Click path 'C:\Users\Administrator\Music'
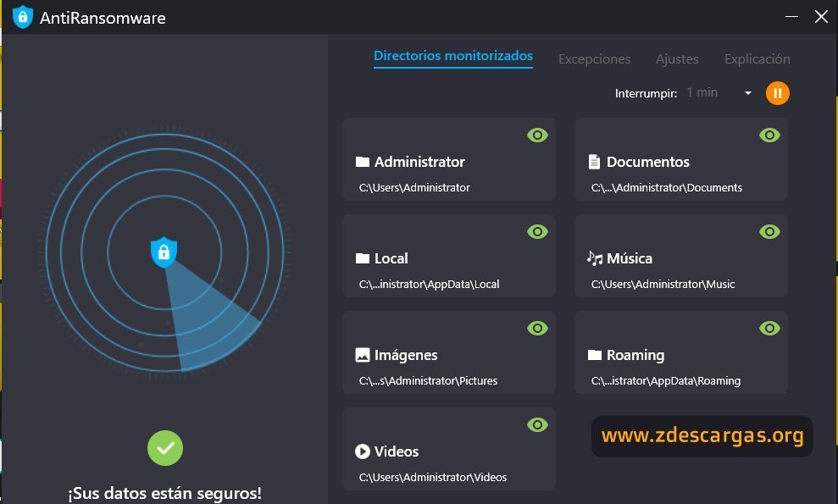838x504 pixels. click(x=663, y=285)
